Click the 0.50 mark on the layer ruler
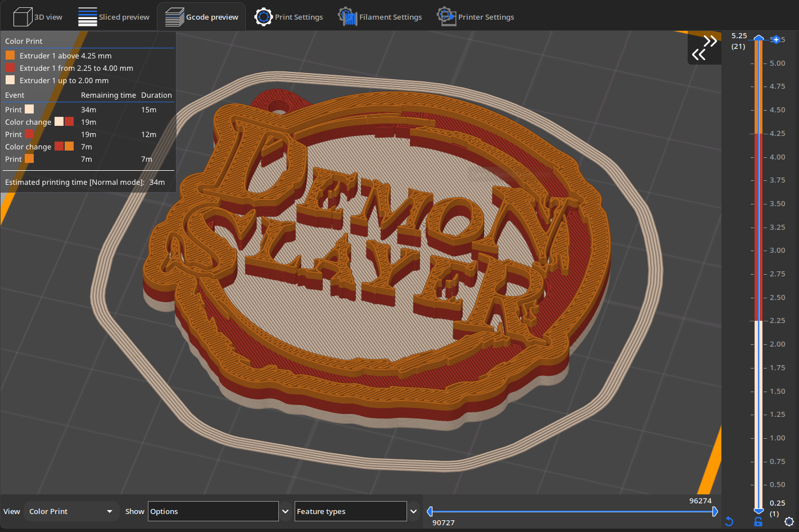 point(778,484)
